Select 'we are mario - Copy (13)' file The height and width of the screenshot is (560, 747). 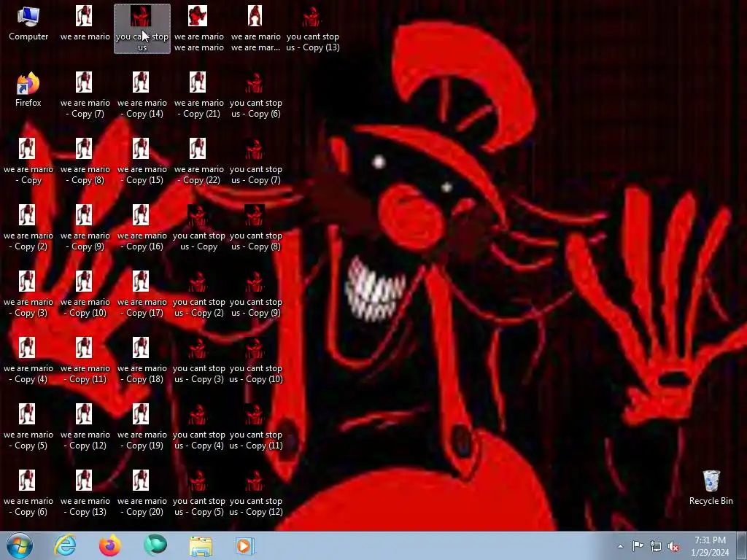point(85,493)
